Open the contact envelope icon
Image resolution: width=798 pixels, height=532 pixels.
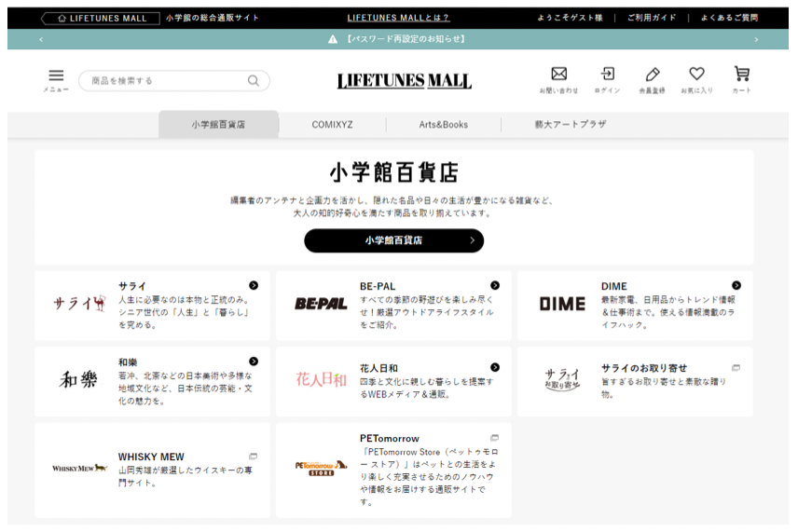[558, 74]
